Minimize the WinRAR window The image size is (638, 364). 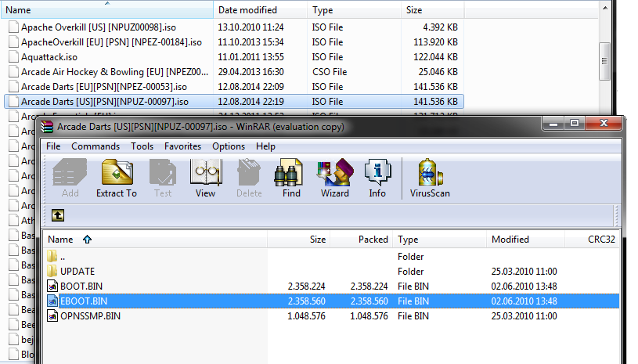coord(553,123)
